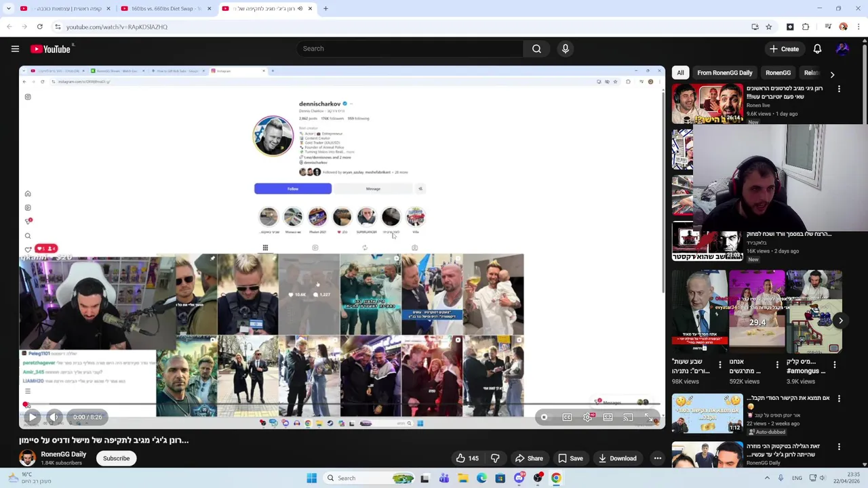This screenshot has width=868, height=488.
Task: Open the YouTube account avatar menu
Action: pyautogui.click(x=842, y=49)
